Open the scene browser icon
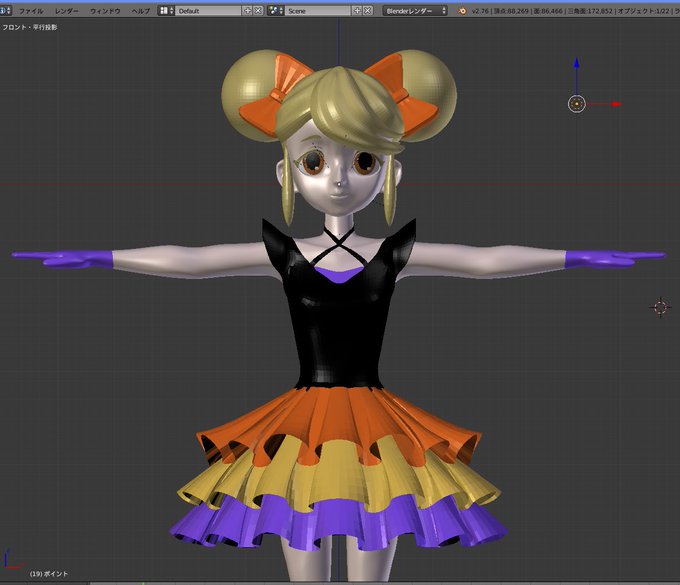 (x=275, y=10)
